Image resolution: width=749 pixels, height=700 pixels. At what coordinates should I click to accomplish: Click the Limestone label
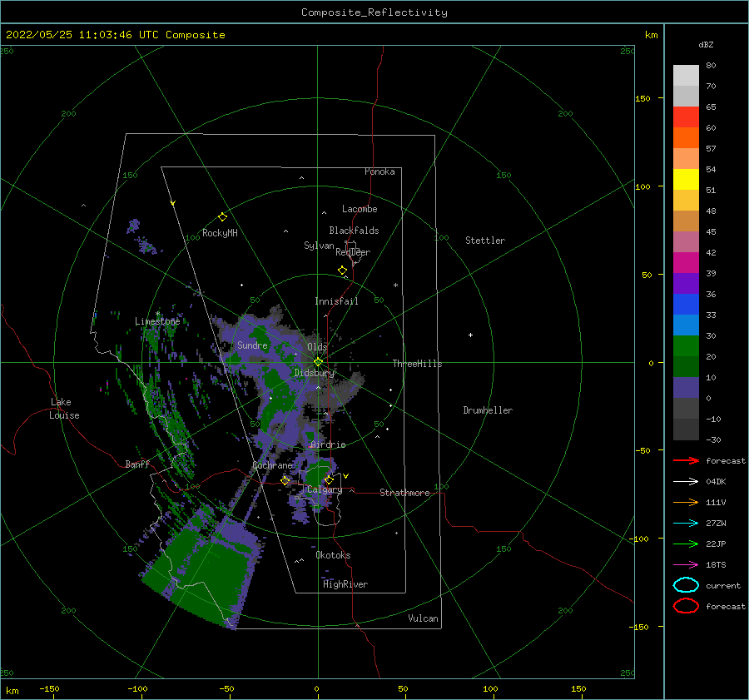pos(157,321)
